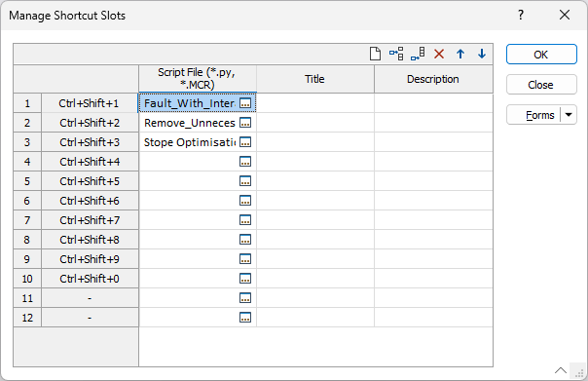This screenshot has height=381, width=588.
Task: Click the new blank page toolbar icon
Action: pos(375,54)
